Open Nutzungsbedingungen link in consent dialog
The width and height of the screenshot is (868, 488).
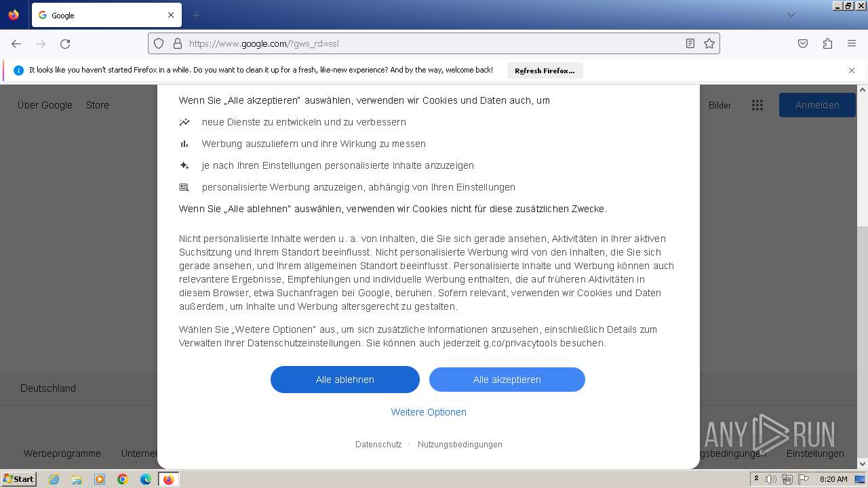[460, 445]
